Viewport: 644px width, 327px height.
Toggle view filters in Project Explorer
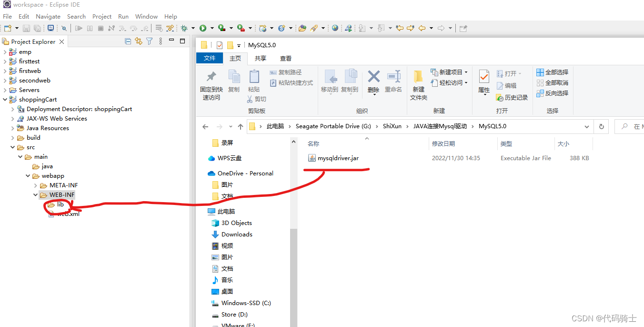coord(149,41)
